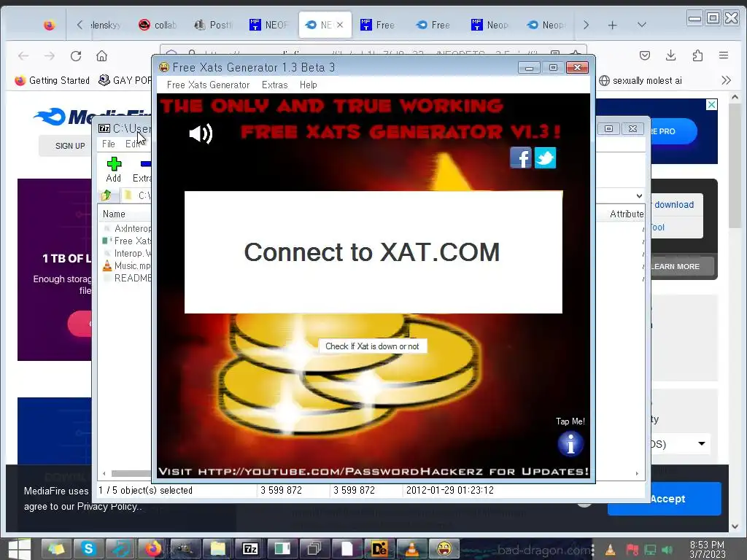Go to Firefox home page

click(101, 55)
